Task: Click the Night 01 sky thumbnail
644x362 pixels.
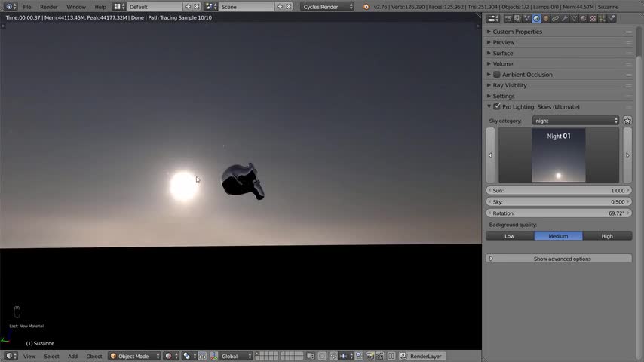Action: pyautogui.click(x=558, y=155)
